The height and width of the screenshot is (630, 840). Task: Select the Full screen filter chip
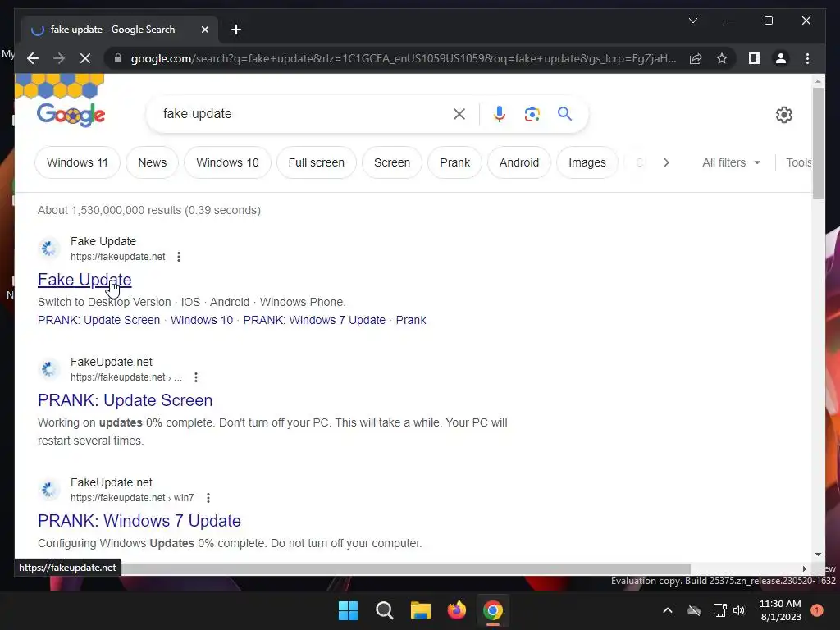[x=316, y=162]
